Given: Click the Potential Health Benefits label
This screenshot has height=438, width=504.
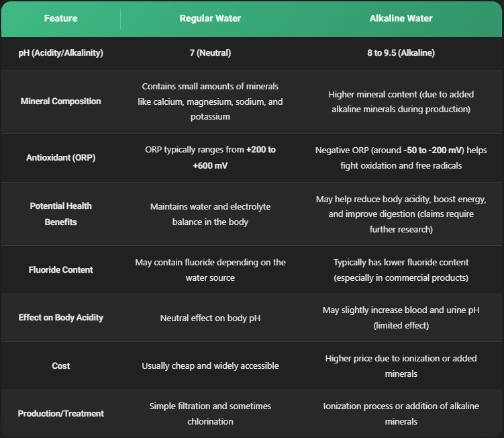Looking at the screenshot, I should click(x=61, y=214).
